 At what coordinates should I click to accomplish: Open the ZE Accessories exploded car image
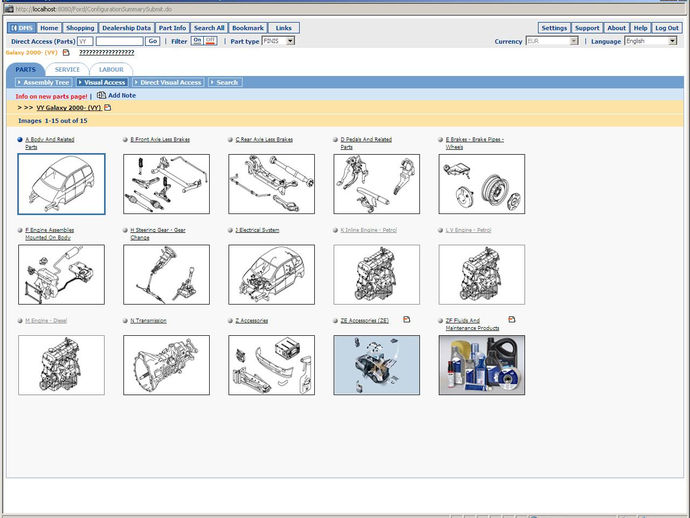(x=377, y=365)
